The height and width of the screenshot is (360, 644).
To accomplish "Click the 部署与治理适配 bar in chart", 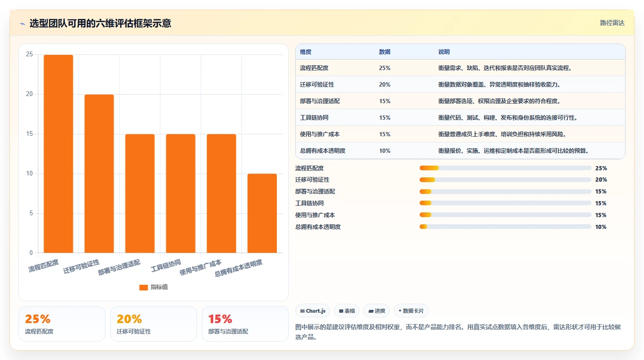I will coord(140,193).
